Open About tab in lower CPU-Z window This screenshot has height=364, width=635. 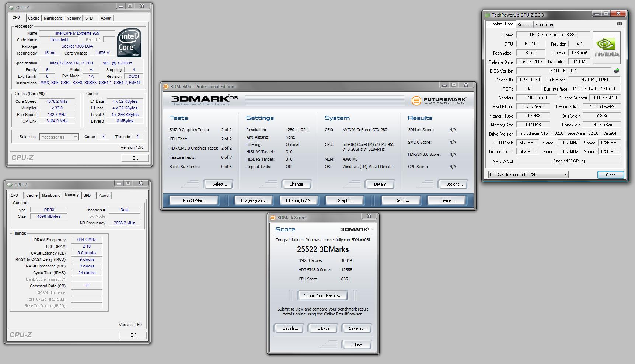point(104,195)
